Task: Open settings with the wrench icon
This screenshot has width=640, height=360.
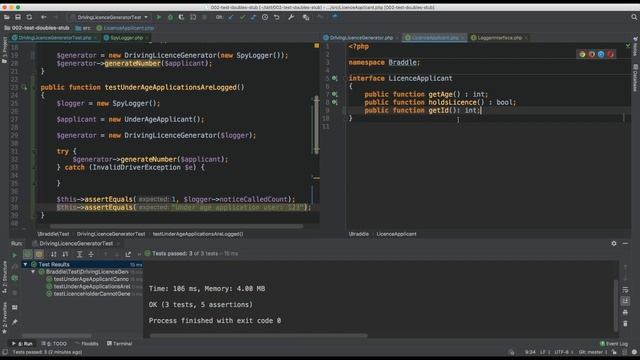Action: pos(291,17)
